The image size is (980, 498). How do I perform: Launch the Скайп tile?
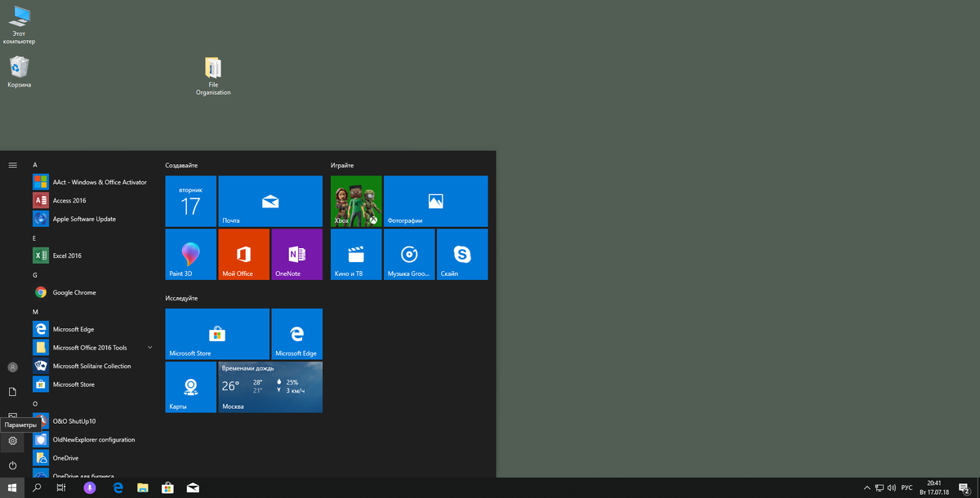(462, 254)
